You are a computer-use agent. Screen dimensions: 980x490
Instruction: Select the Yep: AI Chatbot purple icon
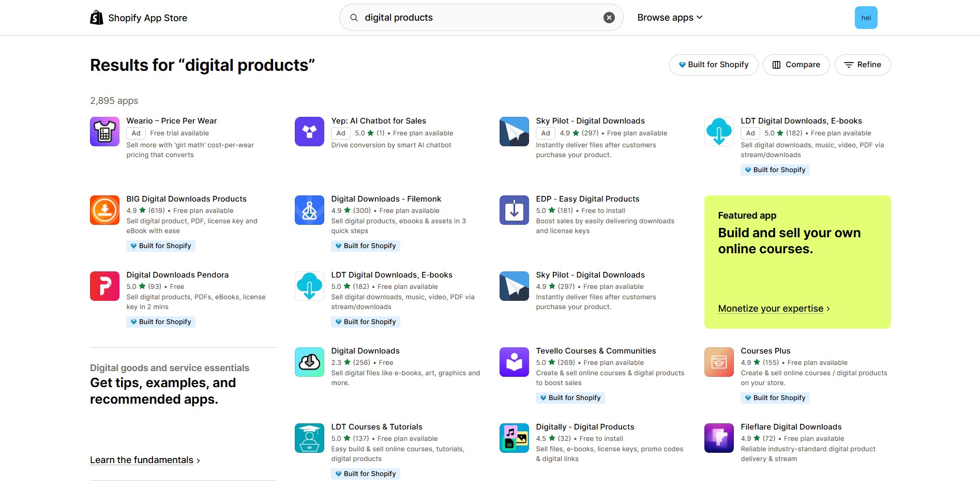pyautogui.click(x=309, y=131)
